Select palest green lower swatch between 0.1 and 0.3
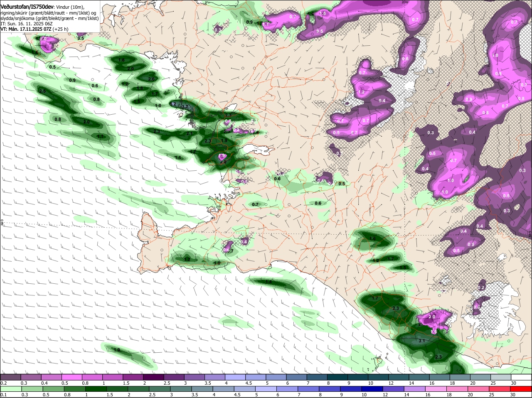Screen dimensions: 532x398 point(11,389)
